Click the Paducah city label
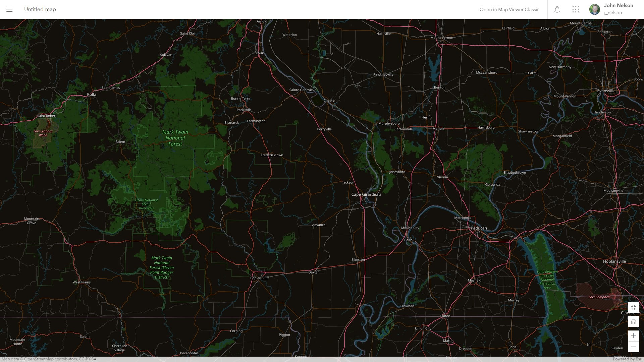This screenshot has height=362, width=644. pyautogui.click(x=479, y=228)
